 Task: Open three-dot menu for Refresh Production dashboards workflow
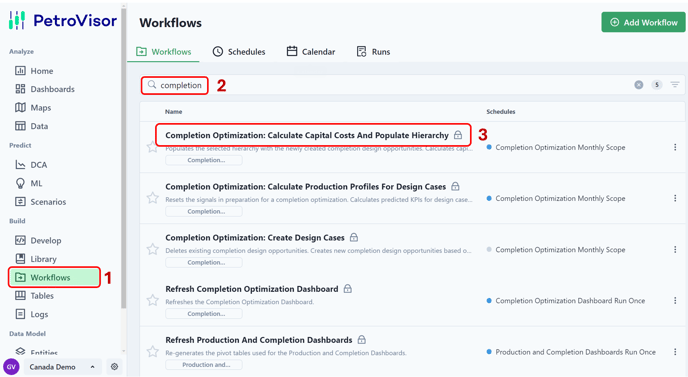675,352
